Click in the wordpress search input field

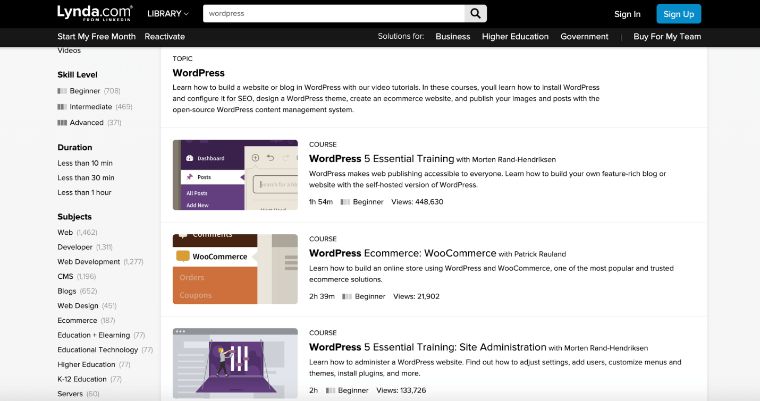(x=333, y=14)
